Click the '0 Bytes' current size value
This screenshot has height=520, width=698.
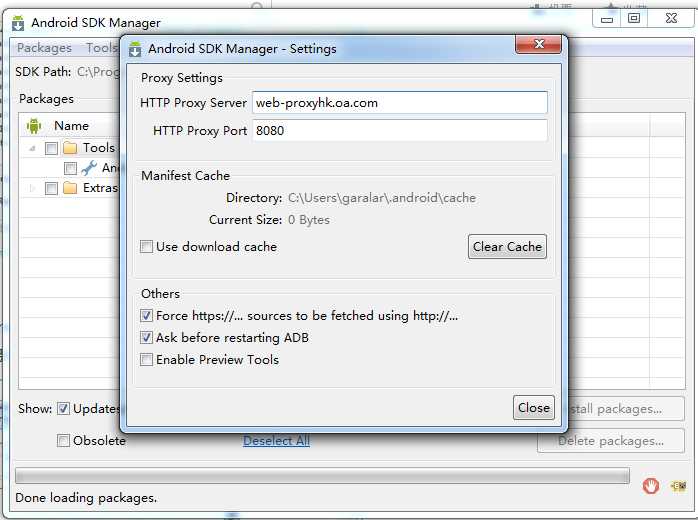[309, 220]
